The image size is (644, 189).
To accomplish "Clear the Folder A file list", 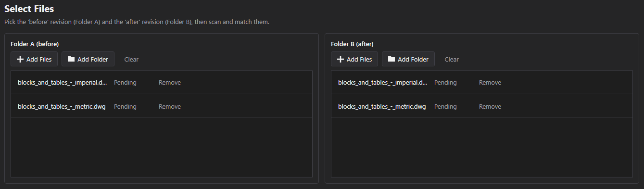I will [x=131, y=59].
